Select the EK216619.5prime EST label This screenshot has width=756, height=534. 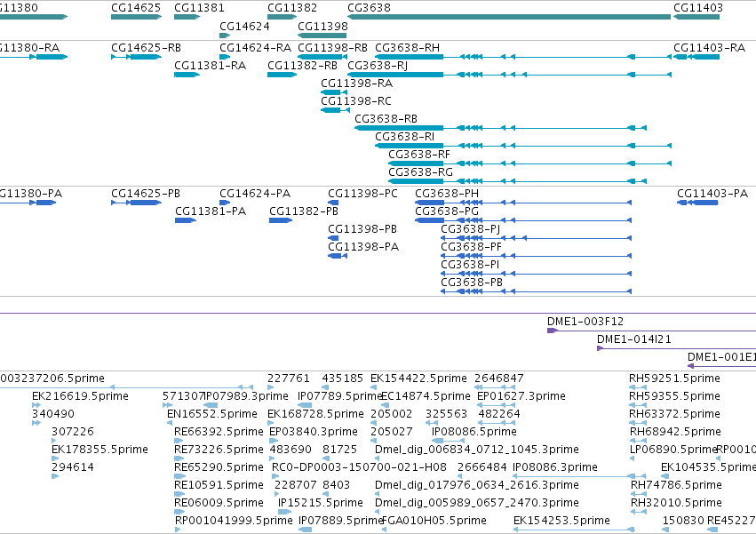coord(81,396)
